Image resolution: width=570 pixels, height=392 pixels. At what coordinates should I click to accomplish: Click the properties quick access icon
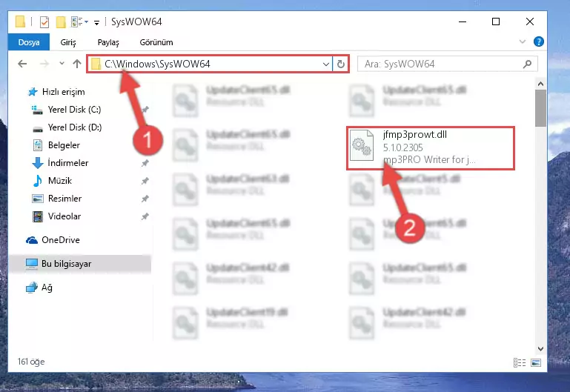[x=44, y=22]
